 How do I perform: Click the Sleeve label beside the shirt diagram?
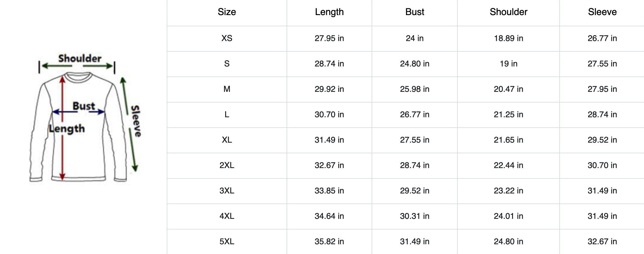(x=136, y=121)
